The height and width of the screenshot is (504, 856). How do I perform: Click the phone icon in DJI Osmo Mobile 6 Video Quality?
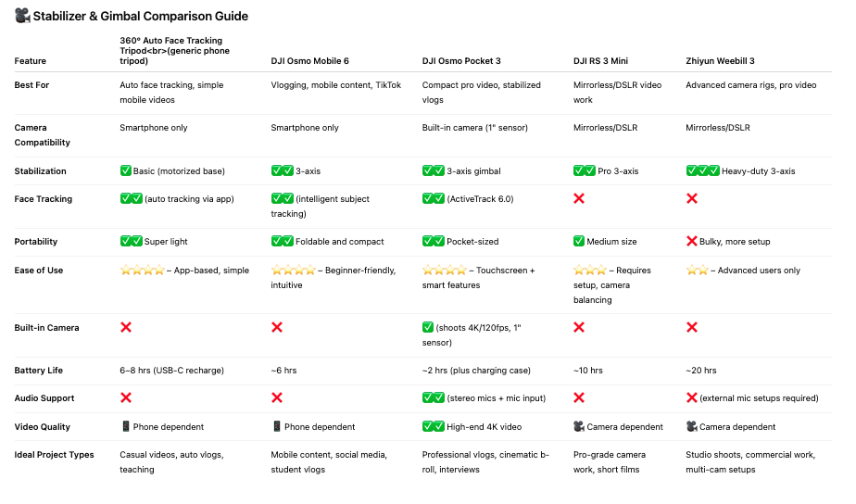pos(277,426)
